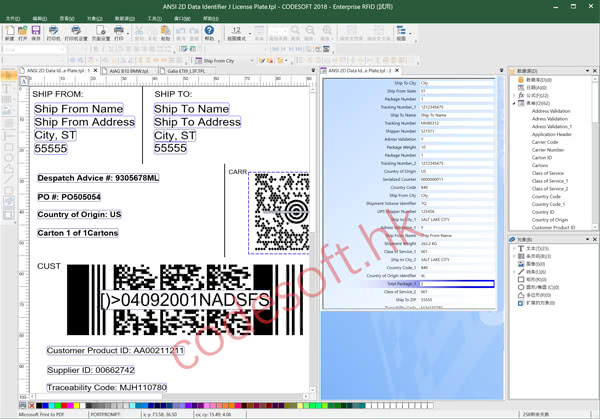This screenshot has width=600, height=419.
Task: Click the Print icon
Action: (x=119, y=31)
